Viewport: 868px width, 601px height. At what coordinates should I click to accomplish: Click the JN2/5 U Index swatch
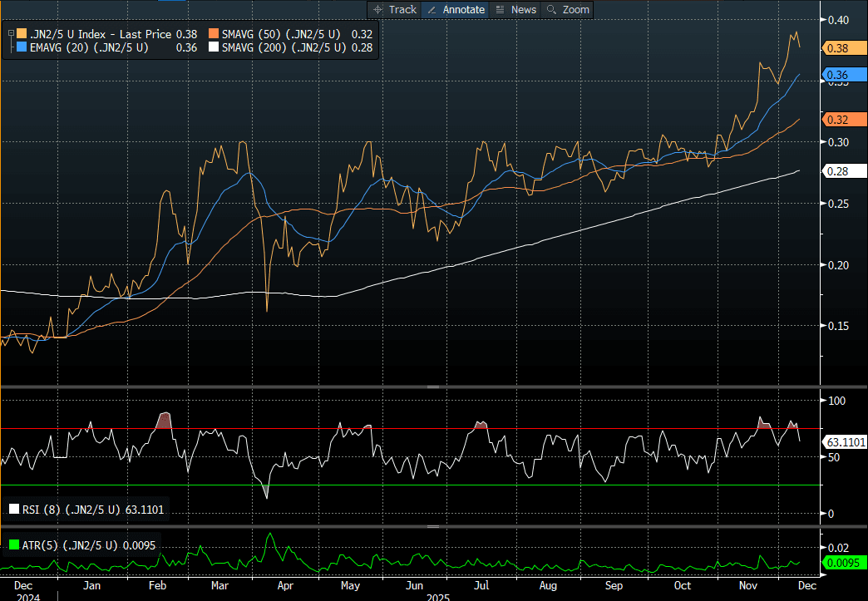click(x=22, y=34)
